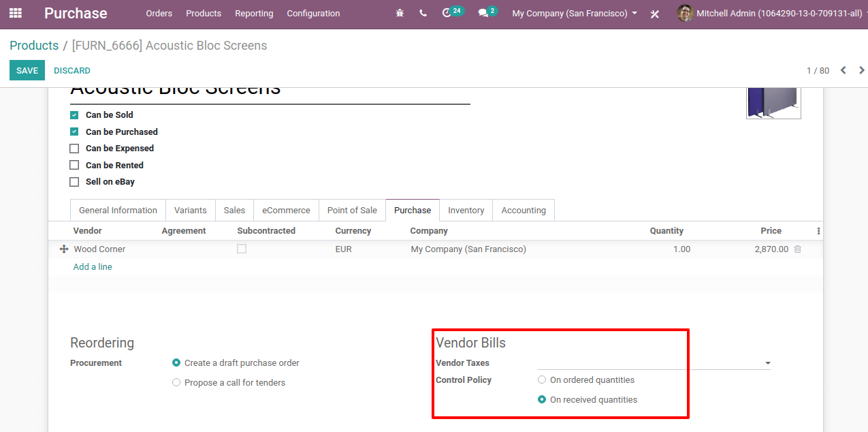This screenshot has height=432, width=868.
Task: Delete the Wood Corner vendor line
Action: click(798, 249)
